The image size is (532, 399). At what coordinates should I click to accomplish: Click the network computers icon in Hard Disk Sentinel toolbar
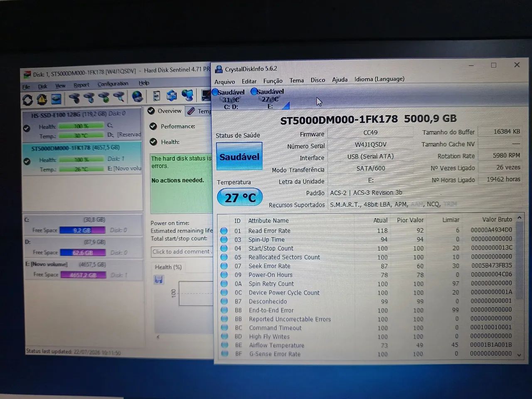[x=188, y=95]
